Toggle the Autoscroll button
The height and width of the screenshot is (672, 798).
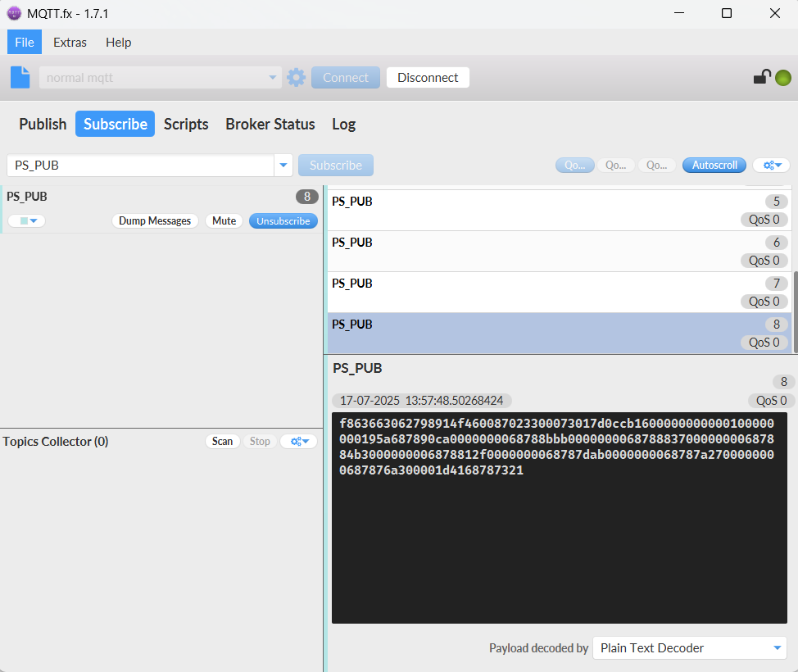tap(714, 165)
